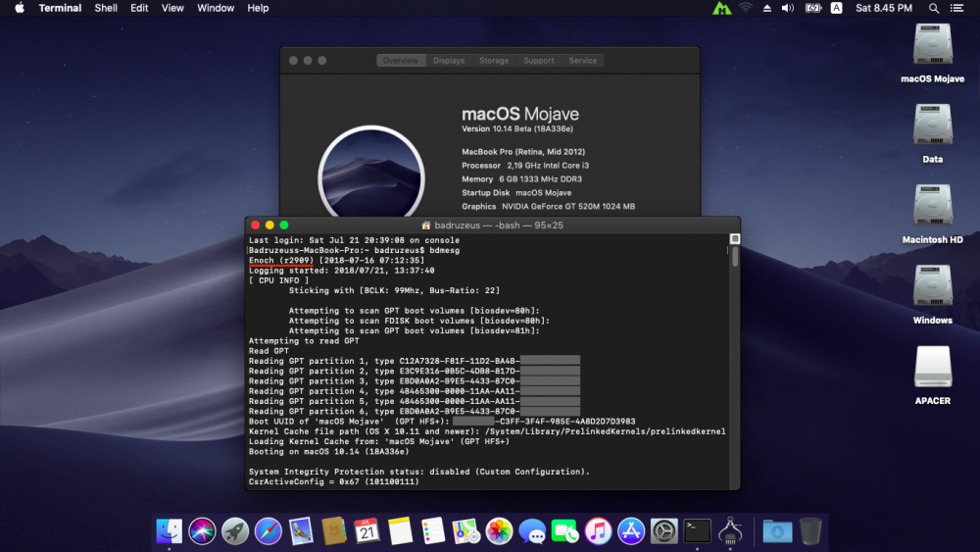Click 'MacBook Pro (Retina, Mid 2012)' text
This screenshot has width=980, height=552.
(x=523, y=152)
